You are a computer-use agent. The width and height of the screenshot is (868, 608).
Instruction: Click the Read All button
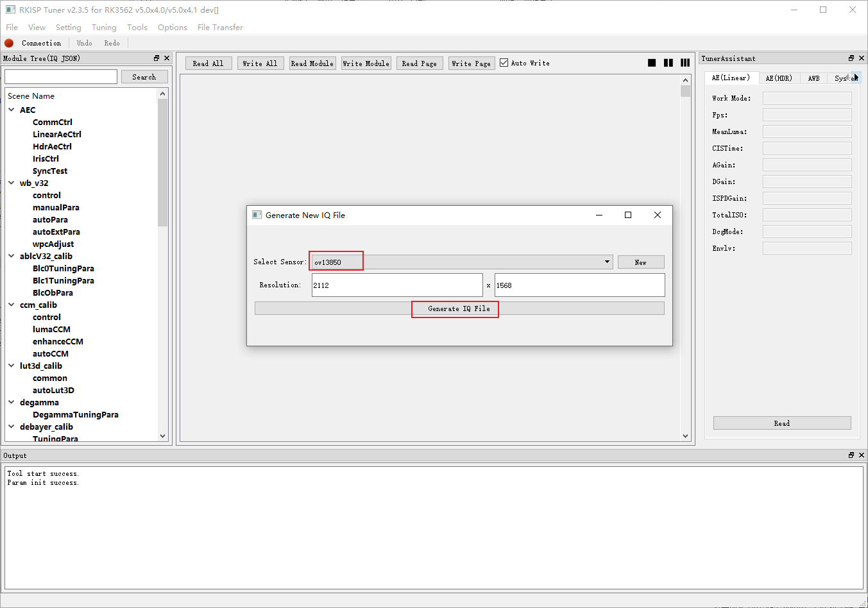pos(208,63)
